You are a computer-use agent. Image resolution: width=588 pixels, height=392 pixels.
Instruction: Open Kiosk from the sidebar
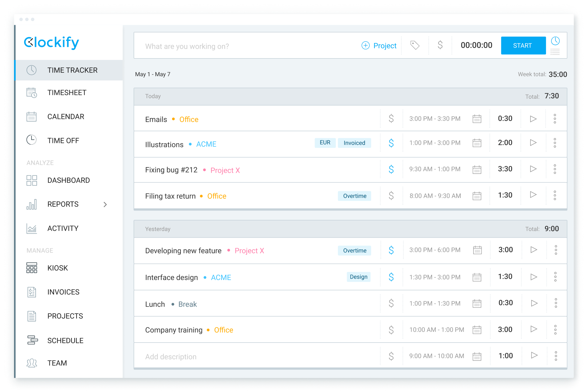coord(58,268)
